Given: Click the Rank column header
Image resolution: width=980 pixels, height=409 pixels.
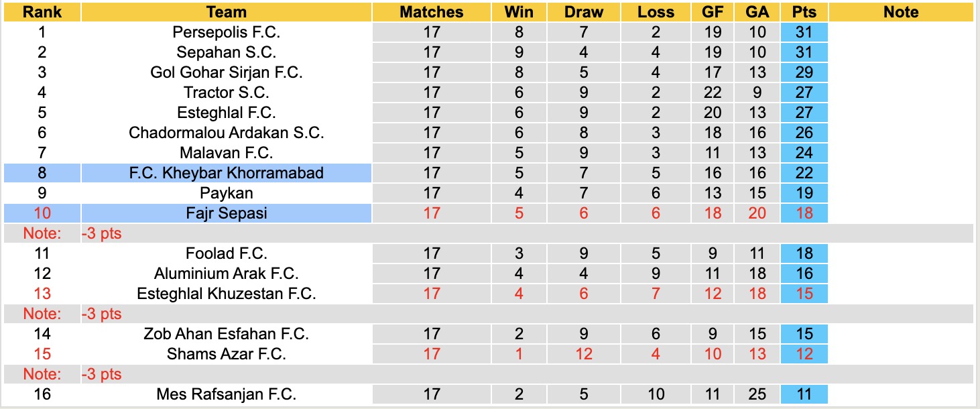Looking at the screenshot, I should point(42,12).
